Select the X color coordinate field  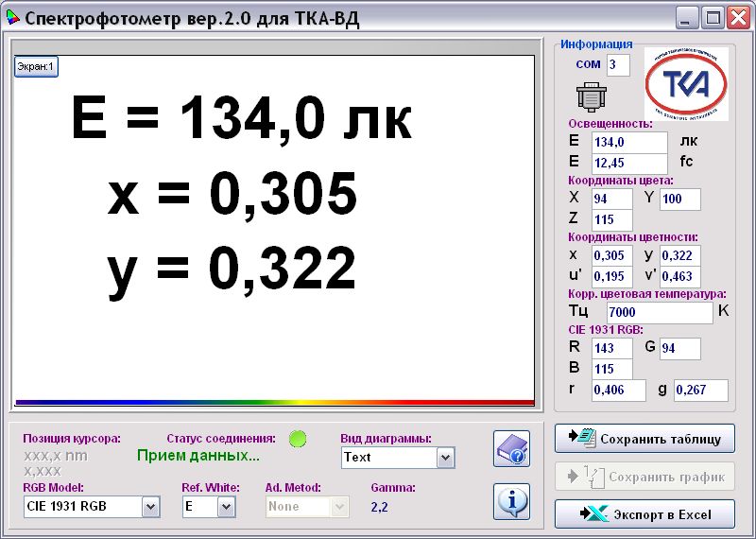tap(611, 199)
